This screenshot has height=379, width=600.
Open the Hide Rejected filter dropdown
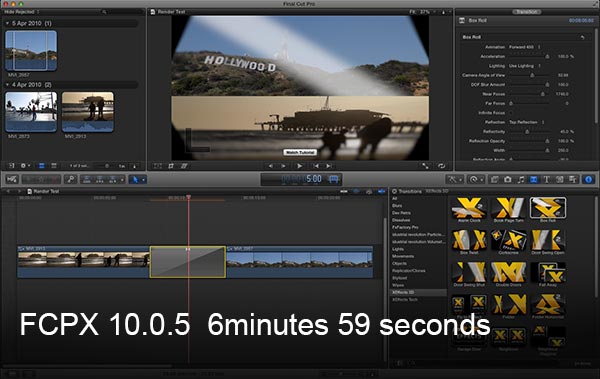[x=21, y=12]
